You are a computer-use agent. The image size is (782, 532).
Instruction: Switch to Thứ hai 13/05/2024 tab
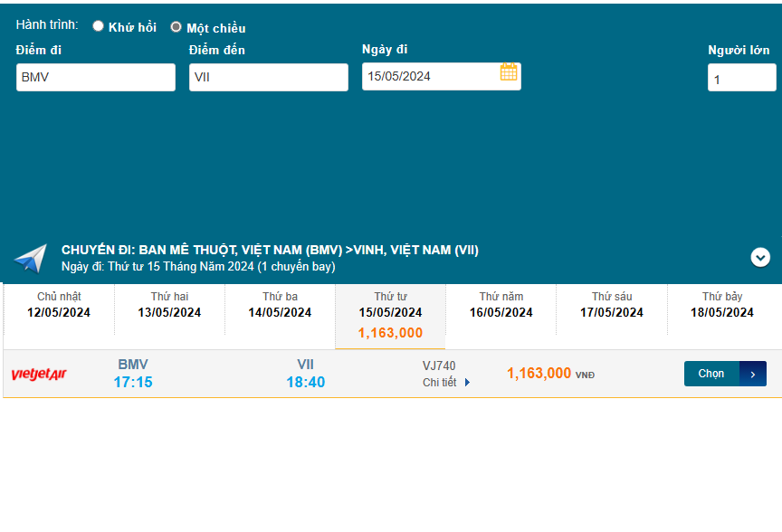169,305
